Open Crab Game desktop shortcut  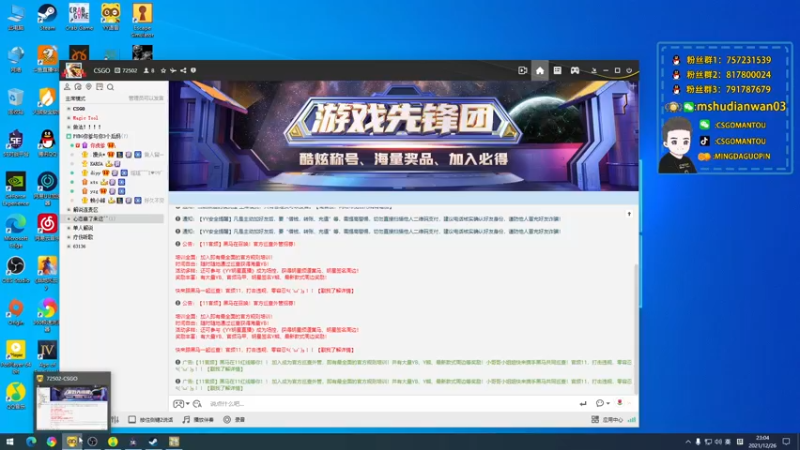click(79, 17)
